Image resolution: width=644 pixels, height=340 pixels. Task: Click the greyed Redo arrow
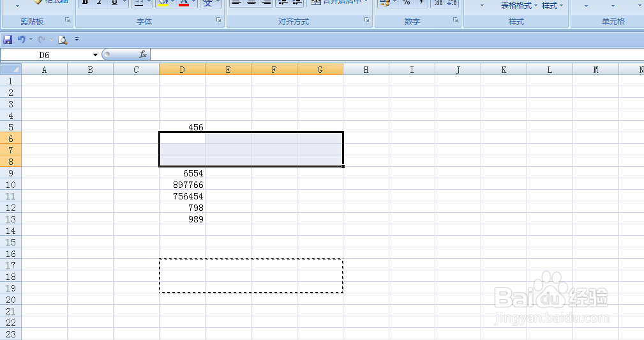[x=41, y=40]
